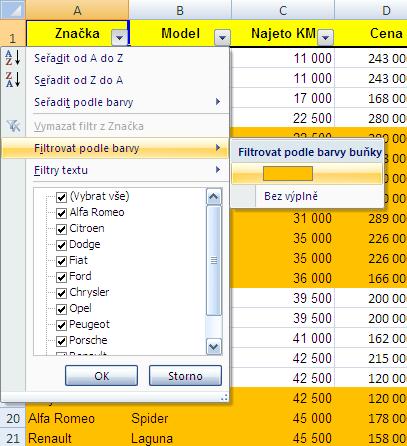The height and width of the screenshot is (446, 407).
Task: Uncheck the Peugeot checkbox
Action: click(x=61, y=325)
